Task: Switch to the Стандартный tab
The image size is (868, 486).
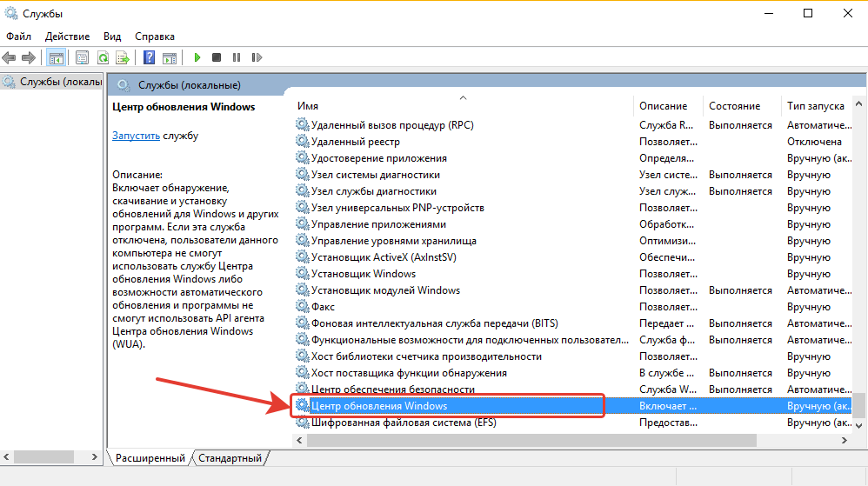Action: (230, 458)
